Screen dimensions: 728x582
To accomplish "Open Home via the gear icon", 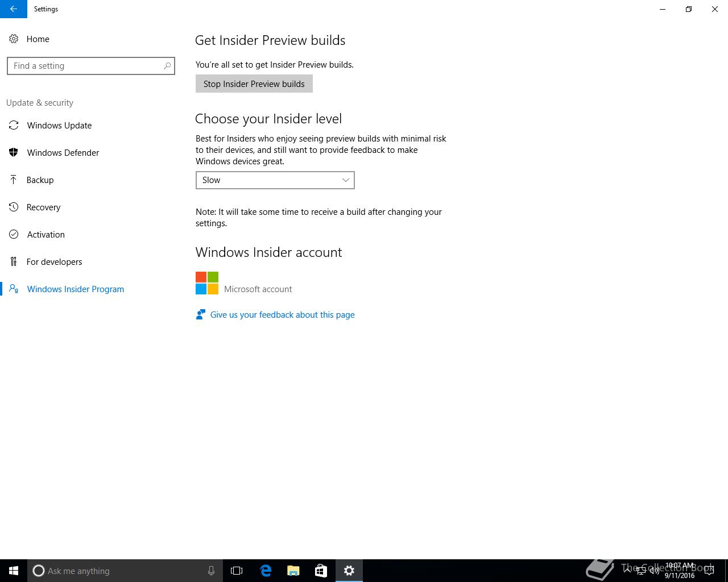I will coord(14,39).
